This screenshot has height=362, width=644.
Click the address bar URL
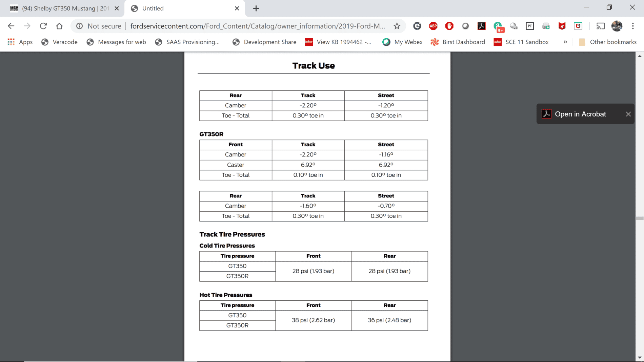(258, 26)
